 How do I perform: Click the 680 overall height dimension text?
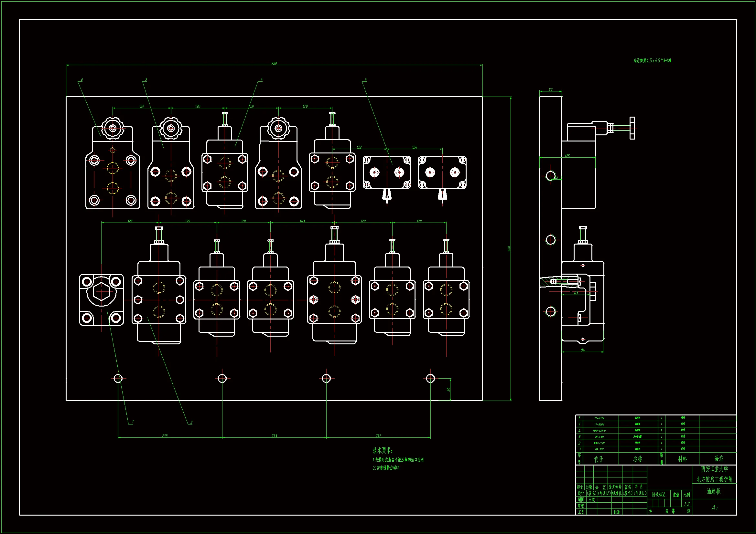pos(509,249)
